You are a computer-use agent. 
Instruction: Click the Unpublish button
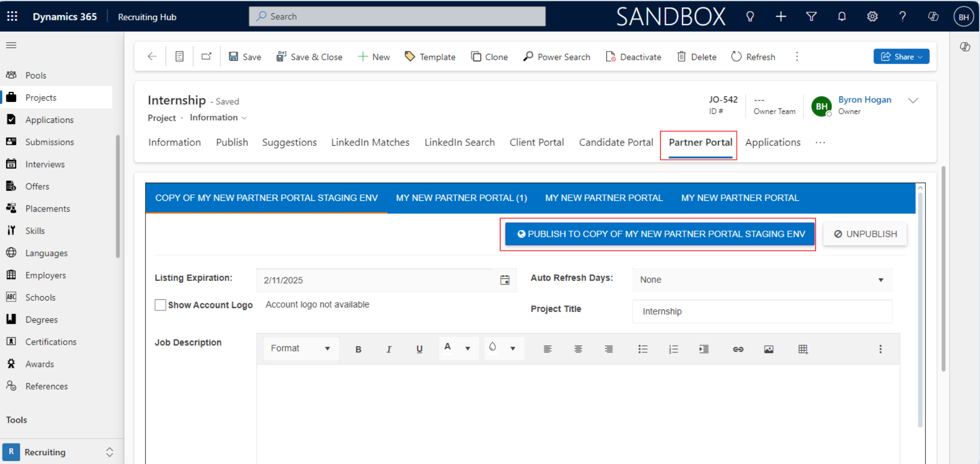(865, 234)
